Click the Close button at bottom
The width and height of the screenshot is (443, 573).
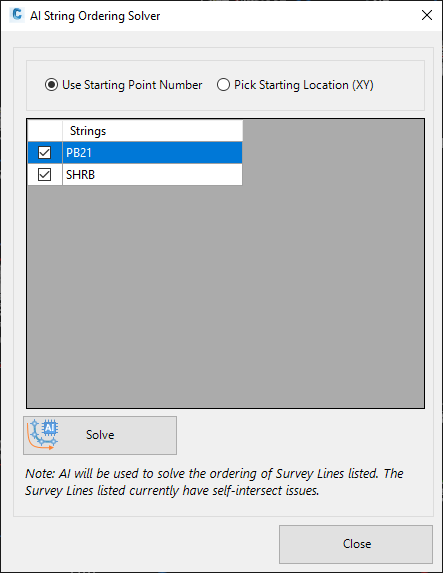click(x=356, y=544)
